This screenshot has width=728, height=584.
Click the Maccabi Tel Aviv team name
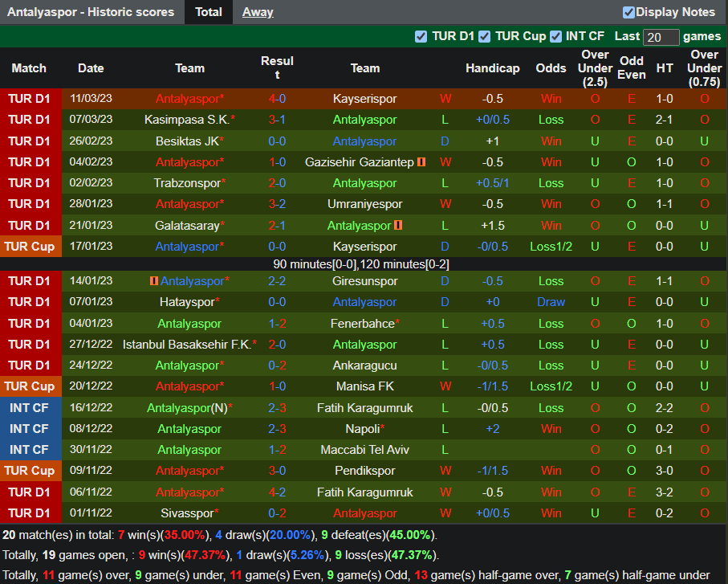point(365,450)
